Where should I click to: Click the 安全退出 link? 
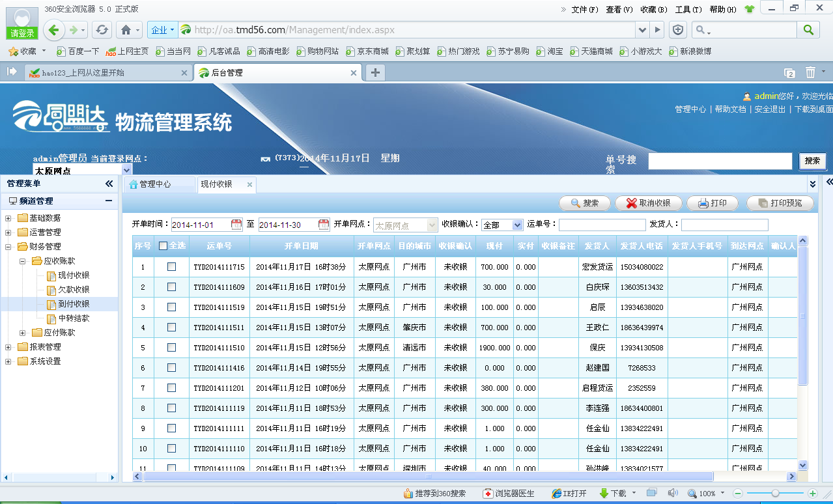point(770,109)
